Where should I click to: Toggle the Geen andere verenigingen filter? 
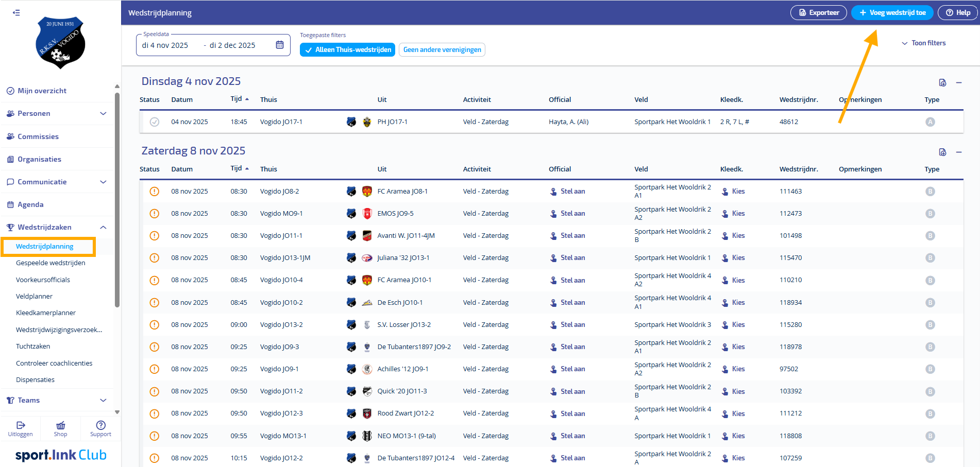442,50
